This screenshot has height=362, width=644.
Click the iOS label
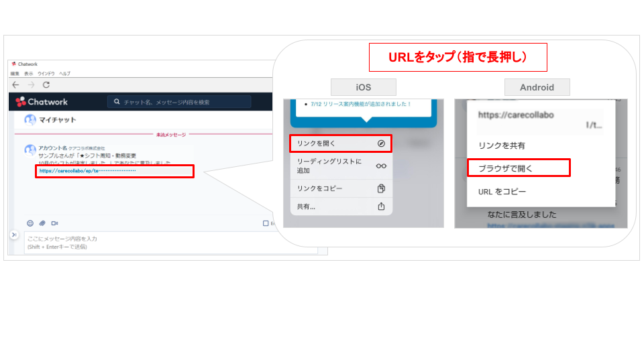point(364,87)
